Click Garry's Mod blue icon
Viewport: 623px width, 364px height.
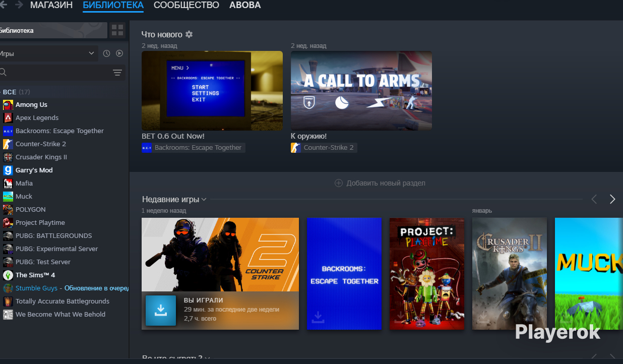(x=8, y=170)
